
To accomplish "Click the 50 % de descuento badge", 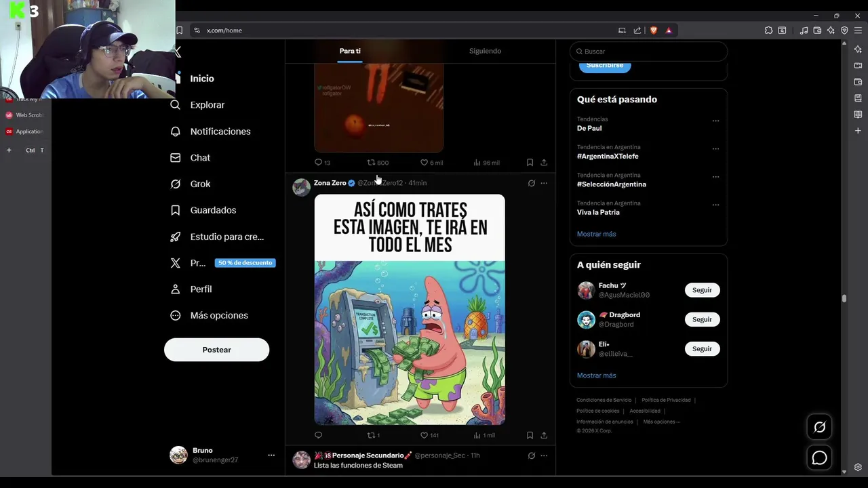I will (x=245, y=263).
